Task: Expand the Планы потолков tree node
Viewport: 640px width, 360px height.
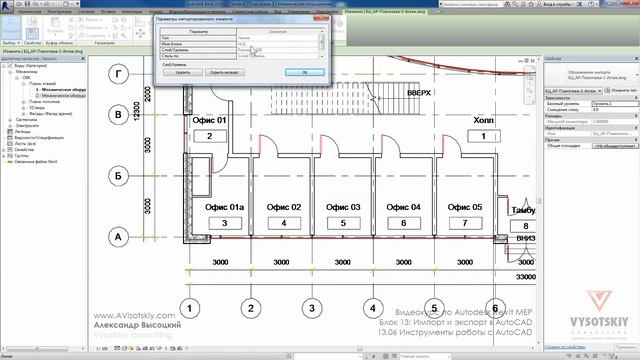Action: 23,102
